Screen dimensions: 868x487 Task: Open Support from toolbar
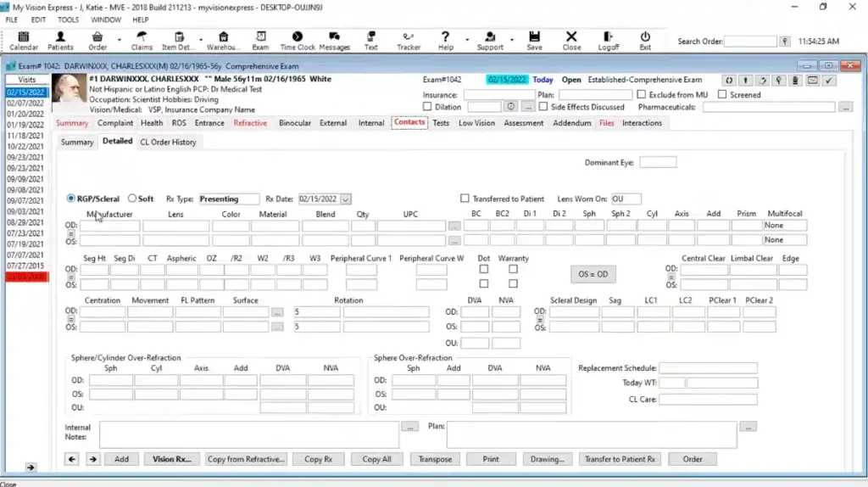(x=490, y=41)
